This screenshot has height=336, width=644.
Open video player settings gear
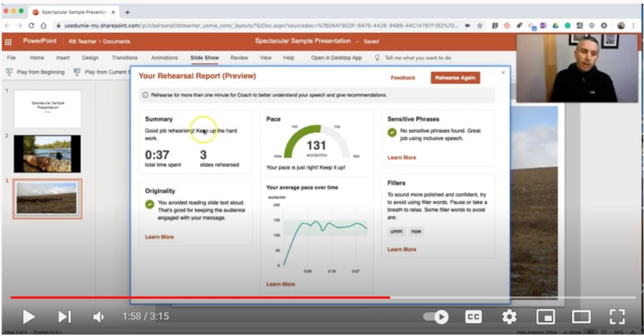[509, 317]
